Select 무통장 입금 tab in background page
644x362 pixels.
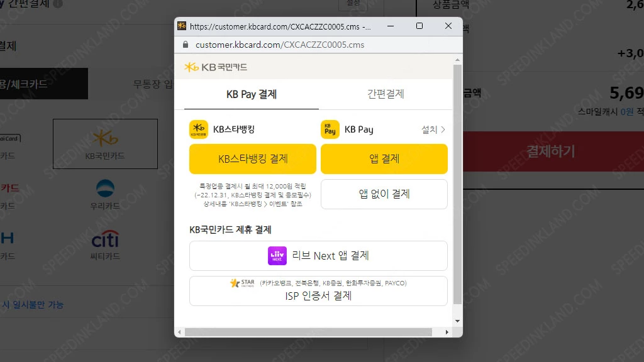pos(153,84)
